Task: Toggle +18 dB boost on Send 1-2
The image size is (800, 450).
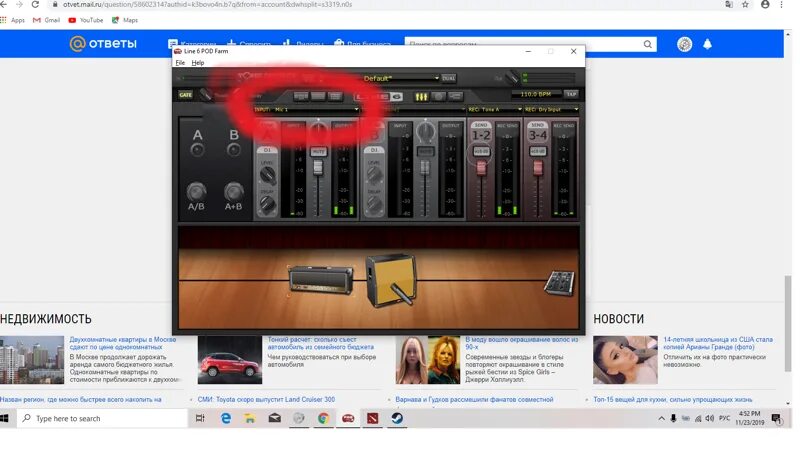Action: (x=481, y=152)
